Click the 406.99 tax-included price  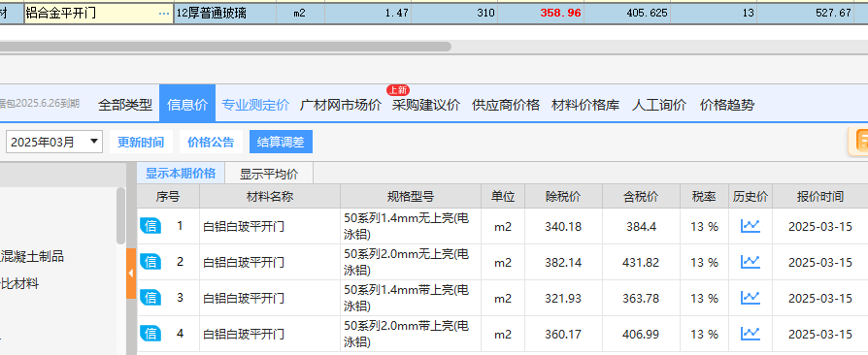click(641, 334)
